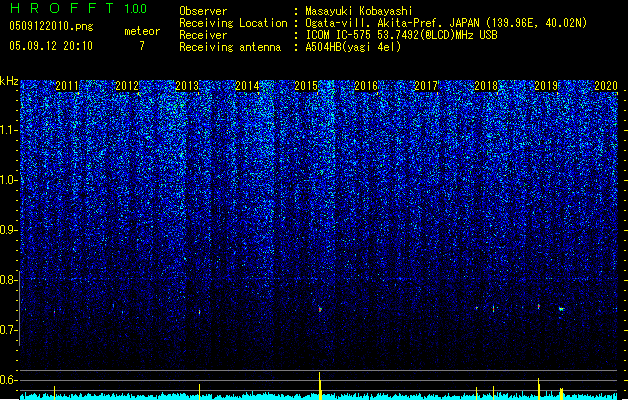Click the HROFFT 1.0.0 title text
The height and width of the screenshot is (400, 629).
pyautogui.click(x=79, y=8)
